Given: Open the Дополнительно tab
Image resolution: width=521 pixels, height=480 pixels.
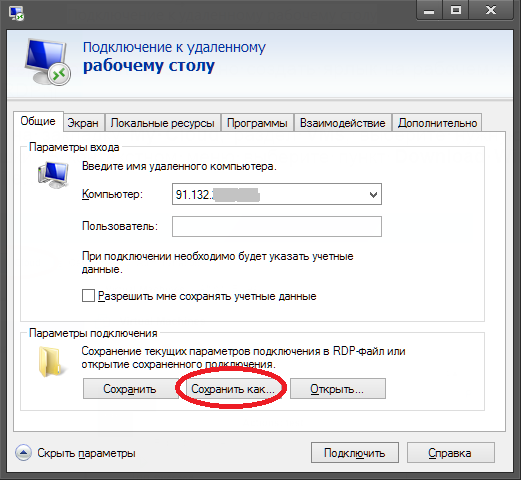Looking at the screenshot, I should (437, 123).
